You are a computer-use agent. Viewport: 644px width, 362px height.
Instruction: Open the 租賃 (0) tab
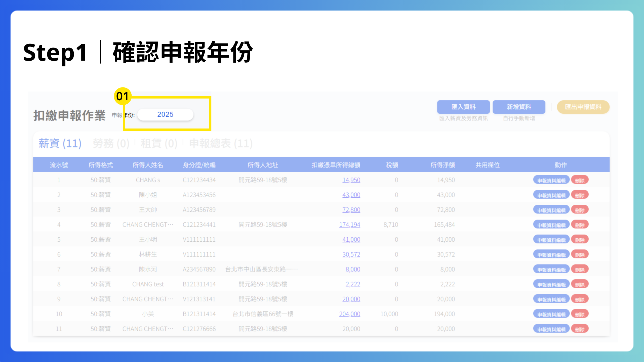point(159,144)
